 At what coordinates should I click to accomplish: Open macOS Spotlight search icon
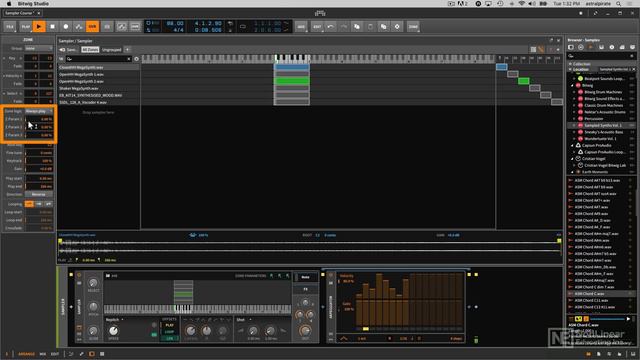coord(619,3)
